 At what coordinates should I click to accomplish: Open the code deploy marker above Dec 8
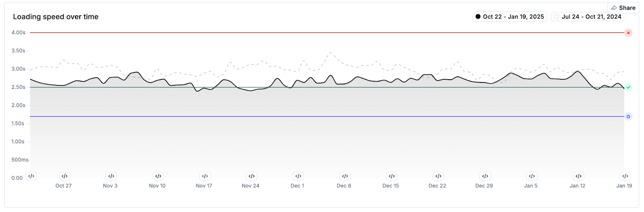coord(345,176)
